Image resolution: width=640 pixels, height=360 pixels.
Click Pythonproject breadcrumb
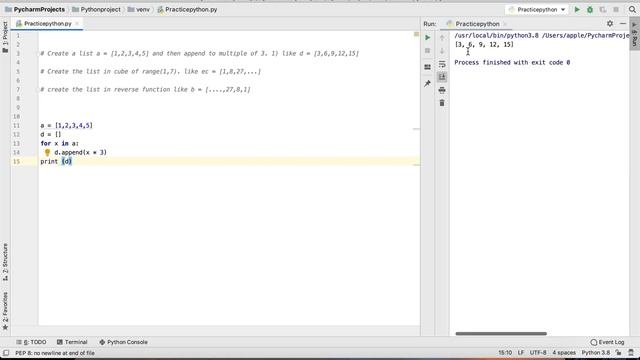96,9
